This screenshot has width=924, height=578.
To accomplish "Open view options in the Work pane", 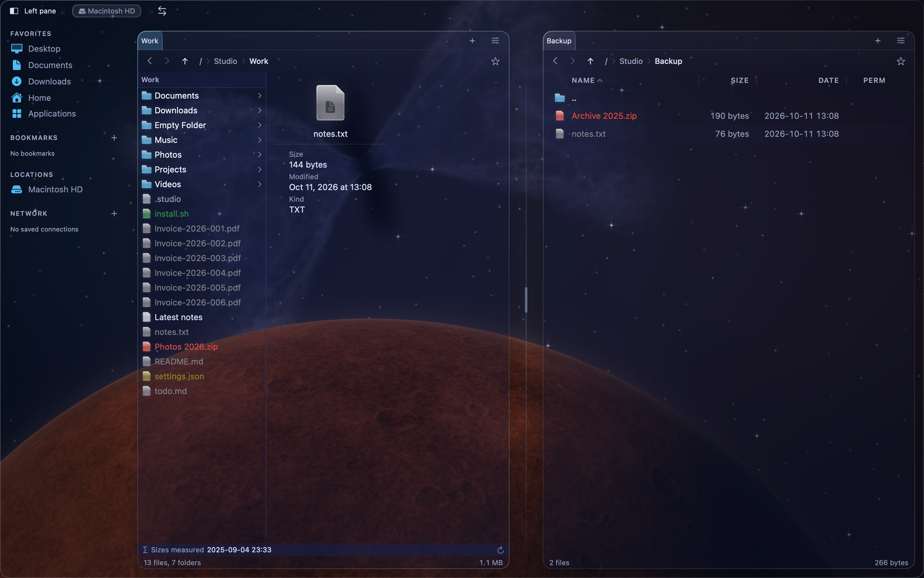I will (495, 41).
